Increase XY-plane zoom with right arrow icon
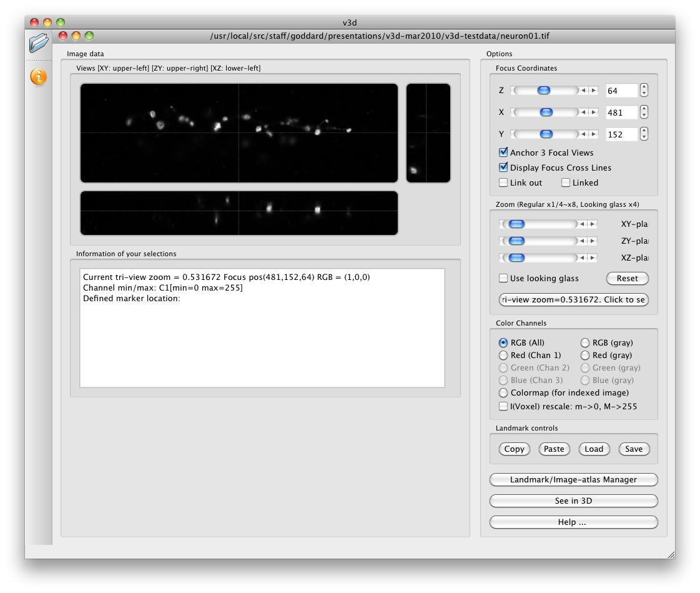Viewport: 700px width, 593px height. click(x=592, y=224)
